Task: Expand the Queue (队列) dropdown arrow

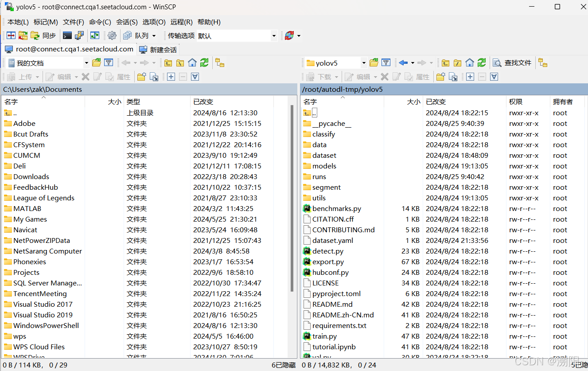Action: [154, 36]
